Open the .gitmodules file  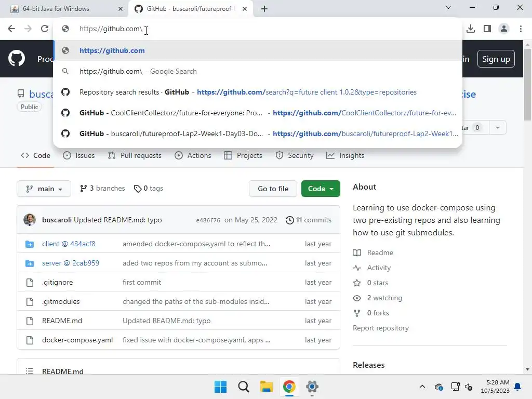[x=61, y=301]
